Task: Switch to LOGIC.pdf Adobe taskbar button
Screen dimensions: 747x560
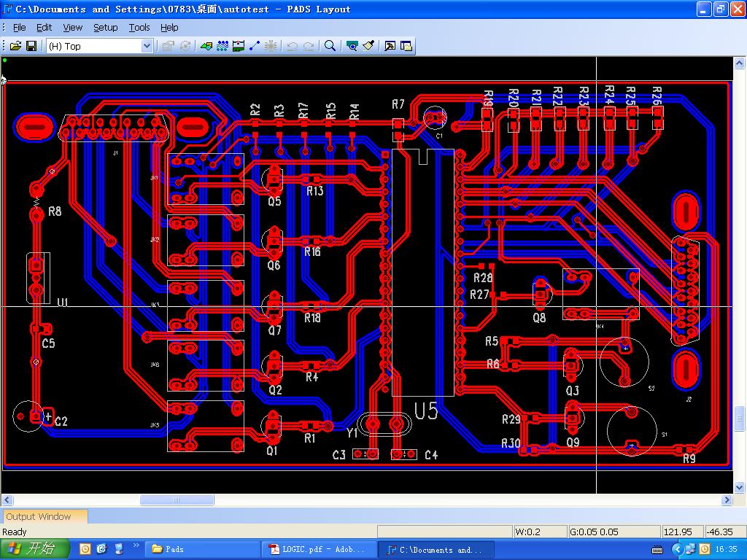Action: tap(321, 549)
